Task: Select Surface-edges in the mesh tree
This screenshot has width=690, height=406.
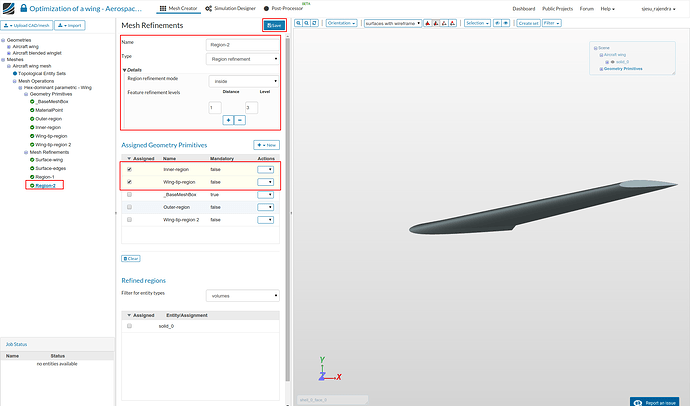Action: click(50, 168)
